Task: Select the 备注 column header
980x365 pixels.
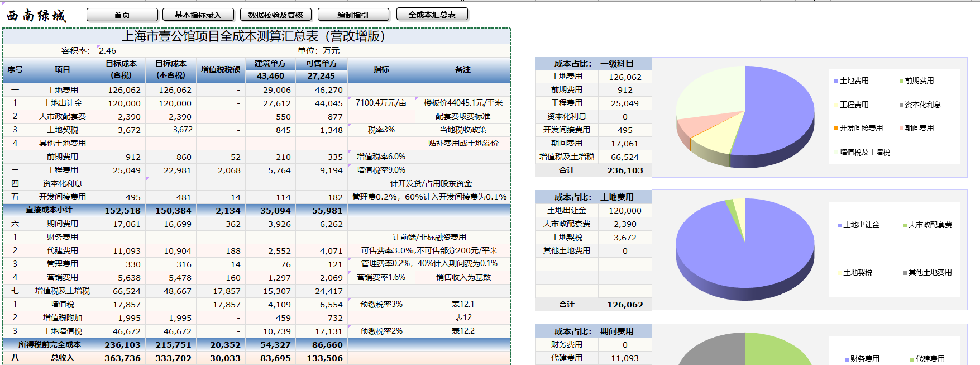Action: 463,70
